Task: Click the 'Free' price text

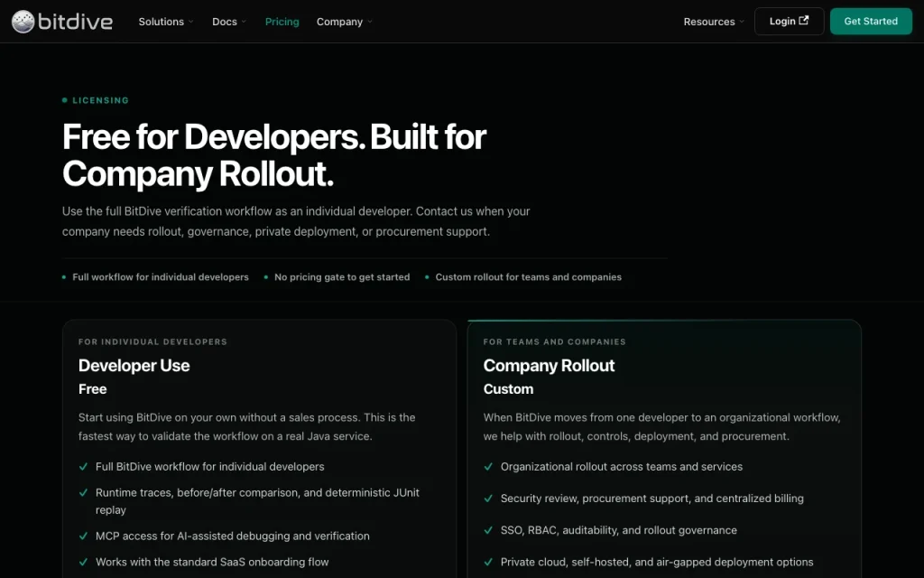Action: coord(93,389)
